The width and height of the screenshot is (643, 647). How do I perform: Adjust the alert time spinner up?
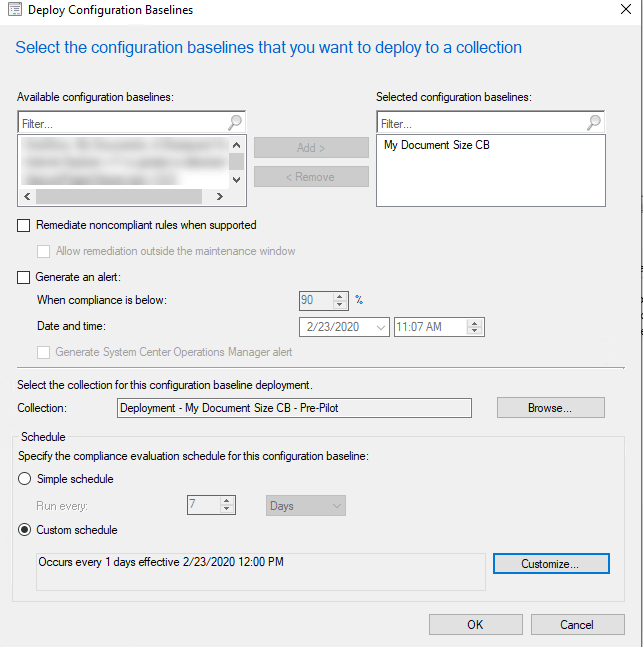[x=476, y=323]
